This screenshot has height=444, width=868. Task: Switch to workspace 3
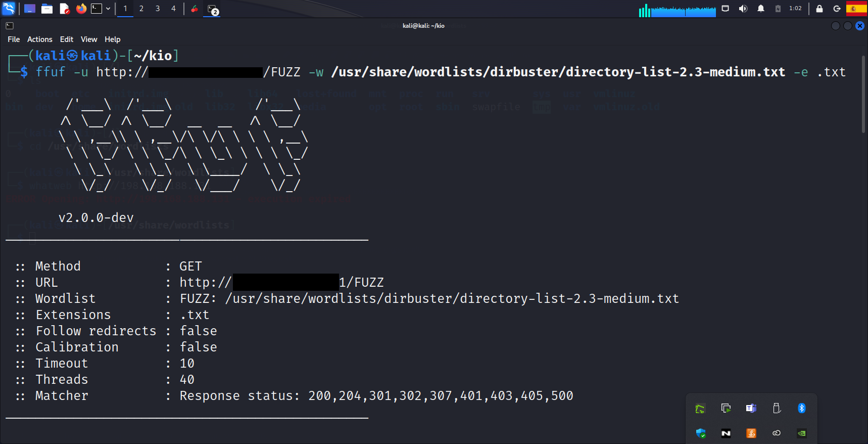(x=158, y=9)
